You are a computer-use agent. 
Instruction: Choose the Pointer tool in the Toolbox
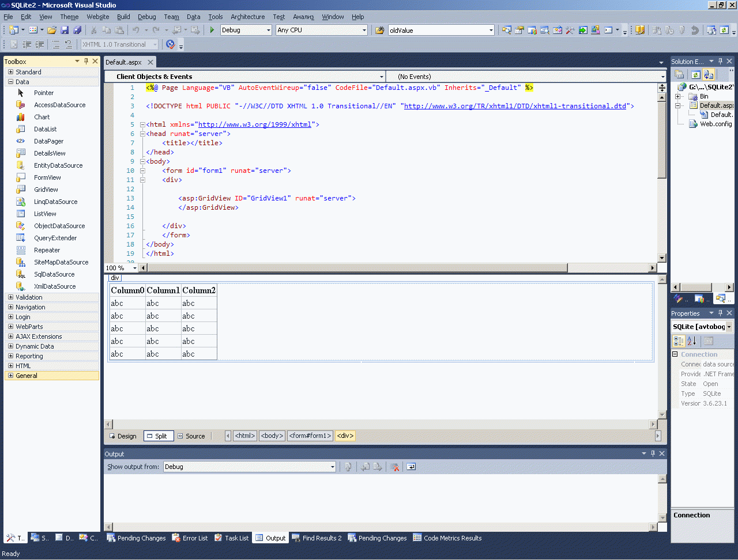[x=44, y=93]
